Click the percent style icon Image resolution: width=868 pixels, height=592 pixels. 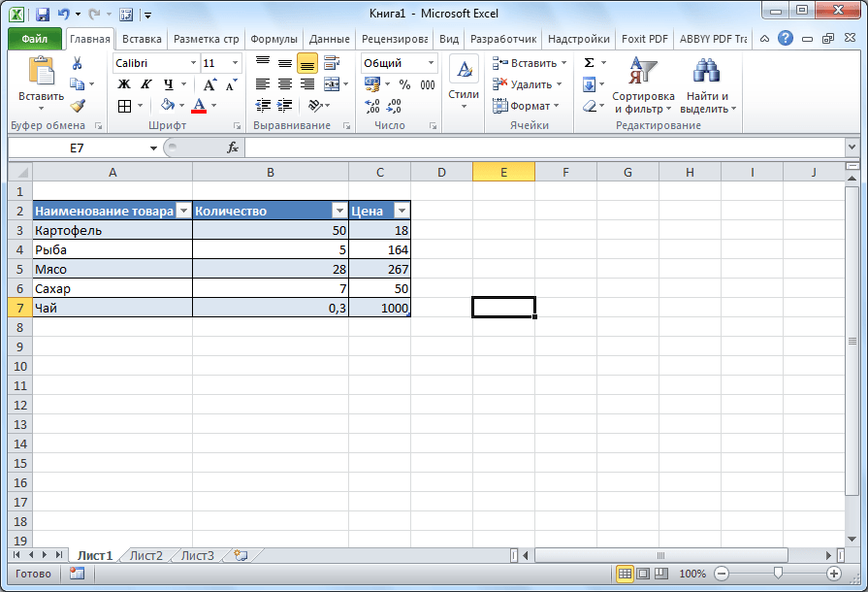(x=404, y=84)
